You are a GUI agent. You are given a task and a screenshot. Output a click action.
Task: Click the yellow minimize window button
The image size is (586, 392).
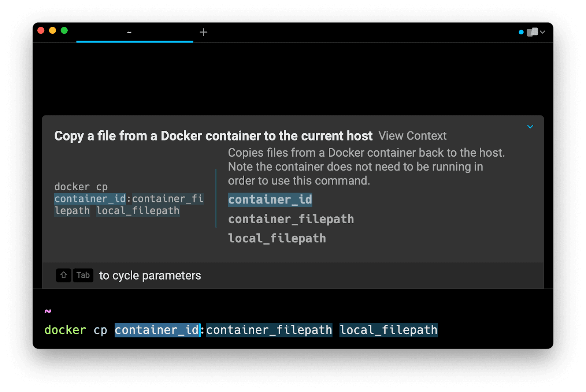[x=52, y=30]
